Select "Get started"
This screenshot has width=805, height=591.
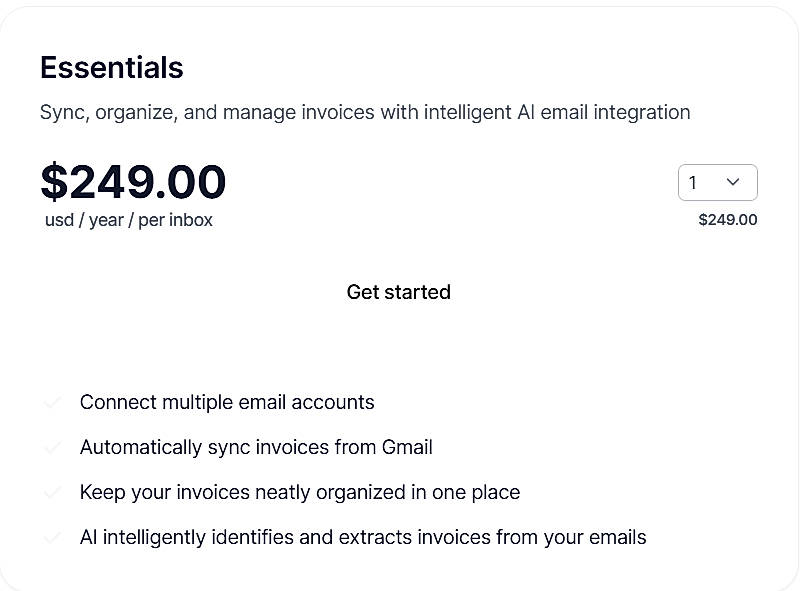[x=398, y=292]
